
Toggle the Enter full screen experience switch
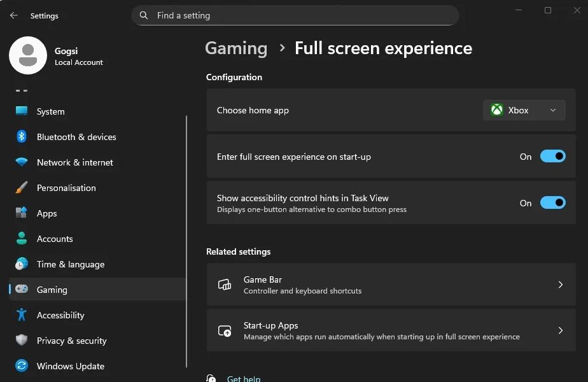point(552,156)
